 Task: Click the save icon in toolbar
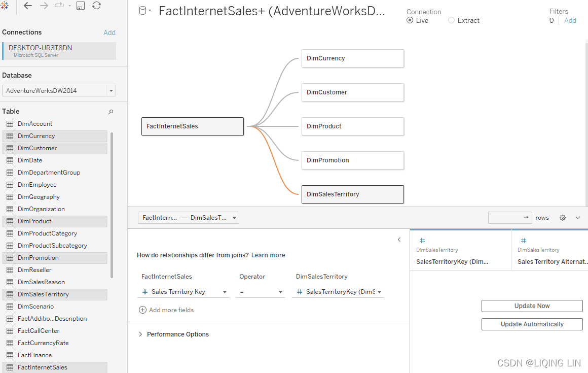[81, 6]
